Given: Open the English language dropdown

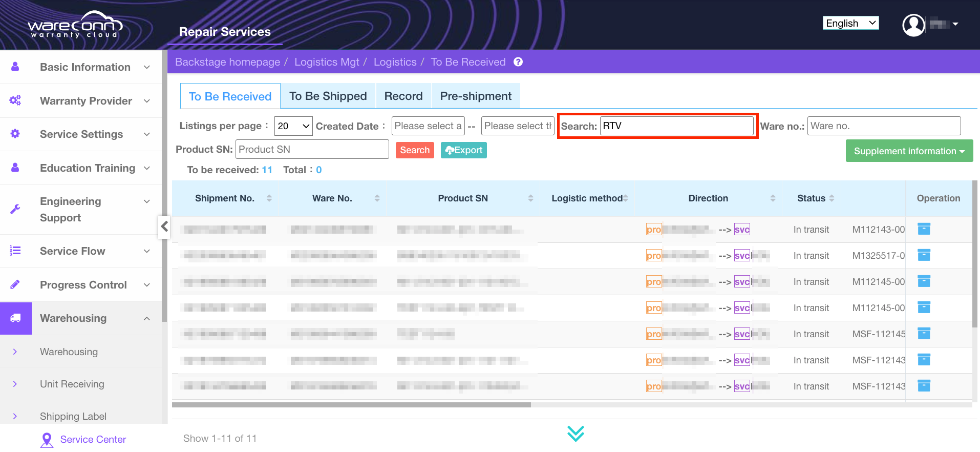Looking at the screenshot, I should coord(850,23).
